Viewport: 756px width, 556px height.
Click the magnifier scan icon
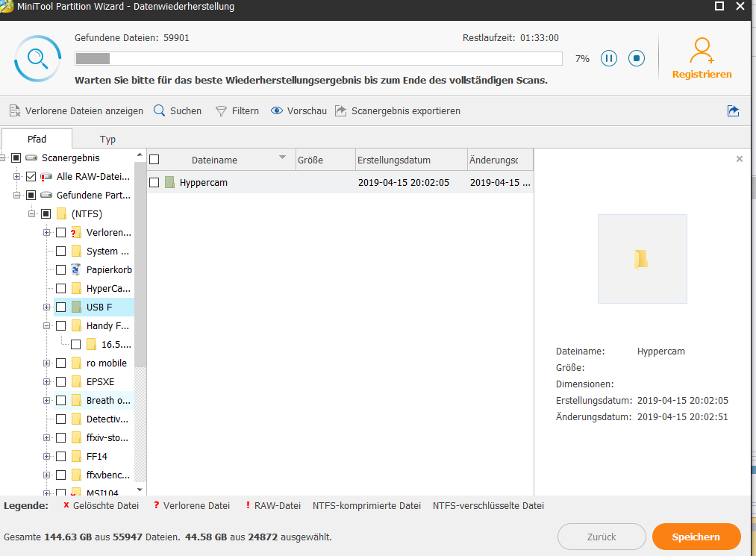(37, 58)
